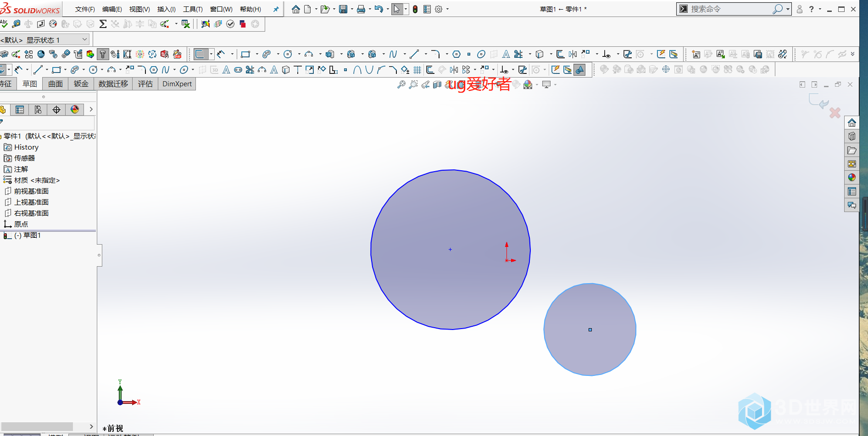This screenshot has height=436, width=868.
Task: Switch to the DimXpert tab
Action: click(177, 84)
